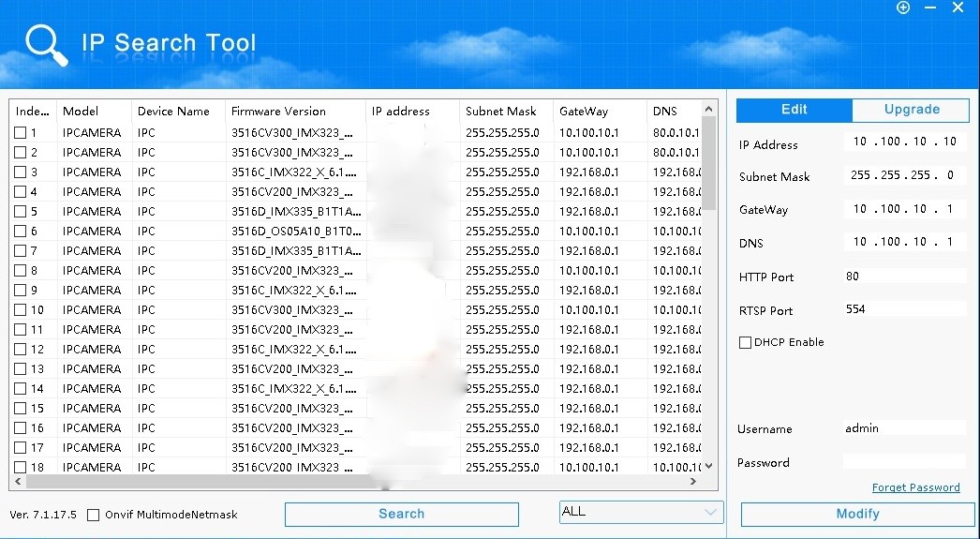Click the Search button
Screen dimensions: 980x539
point(401,514)
